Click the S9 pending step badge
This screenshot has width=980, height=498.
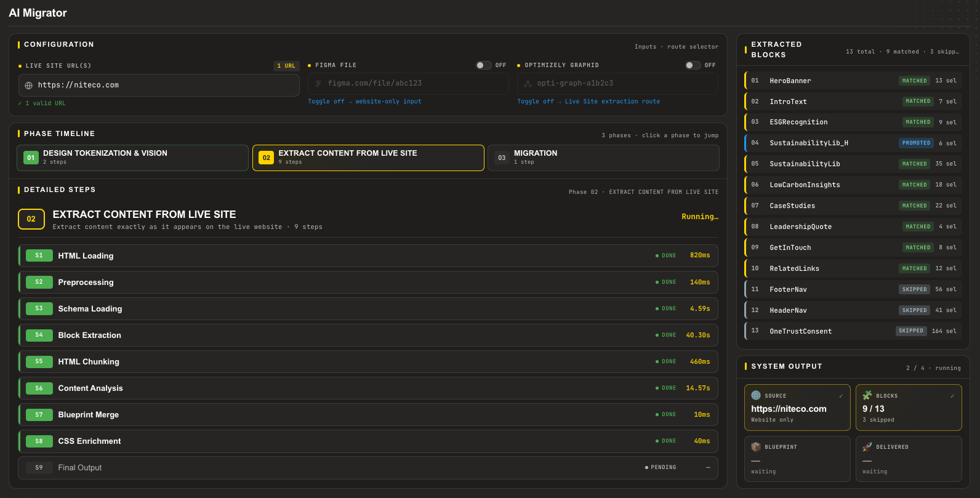point(39,468)
